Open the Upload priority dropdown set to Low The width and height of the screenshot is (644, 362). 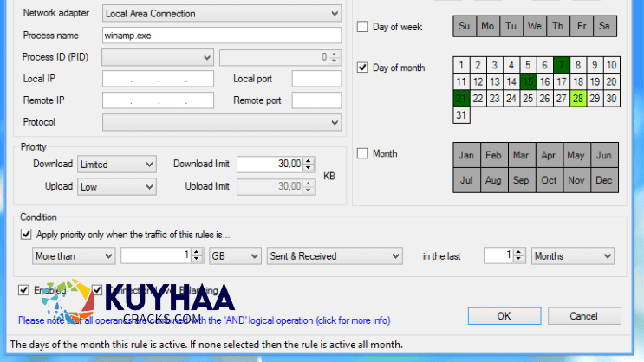tap(116, 186)
